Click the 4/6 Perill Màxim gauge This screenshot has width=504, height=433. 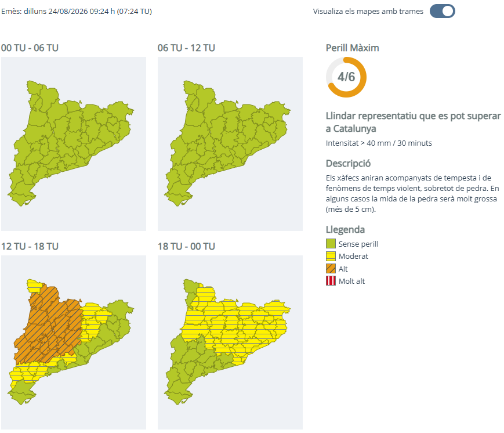coord(346,77)
